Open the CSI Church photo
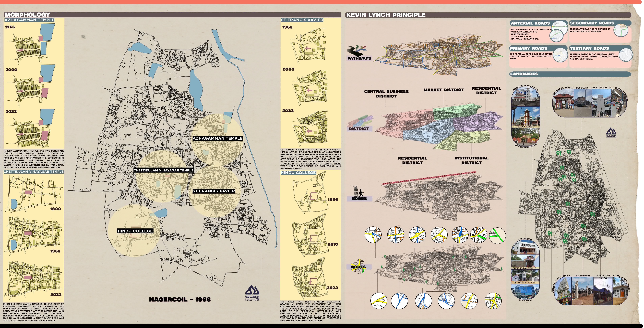The width and height of the screenshot is (644, 328). coord(525,247)
